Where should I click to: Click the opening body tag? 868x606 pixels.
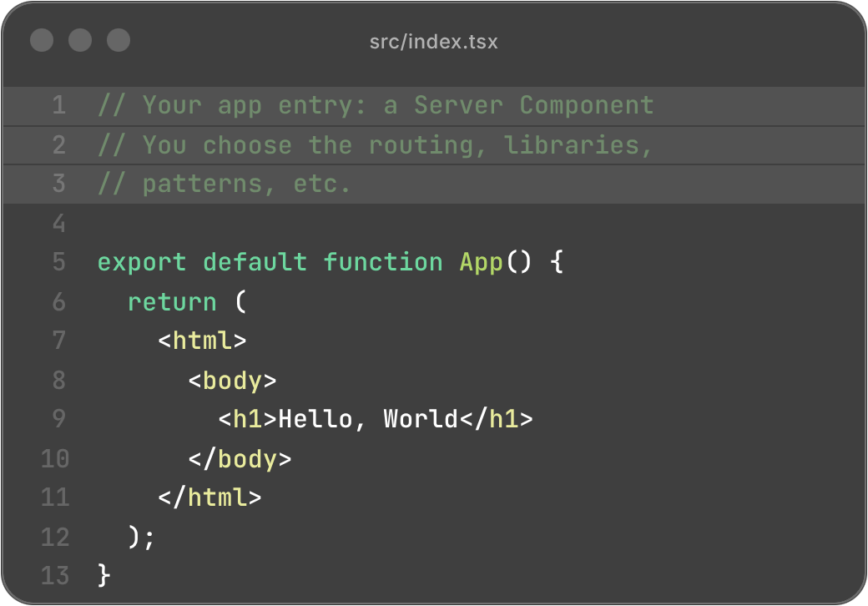232,380
